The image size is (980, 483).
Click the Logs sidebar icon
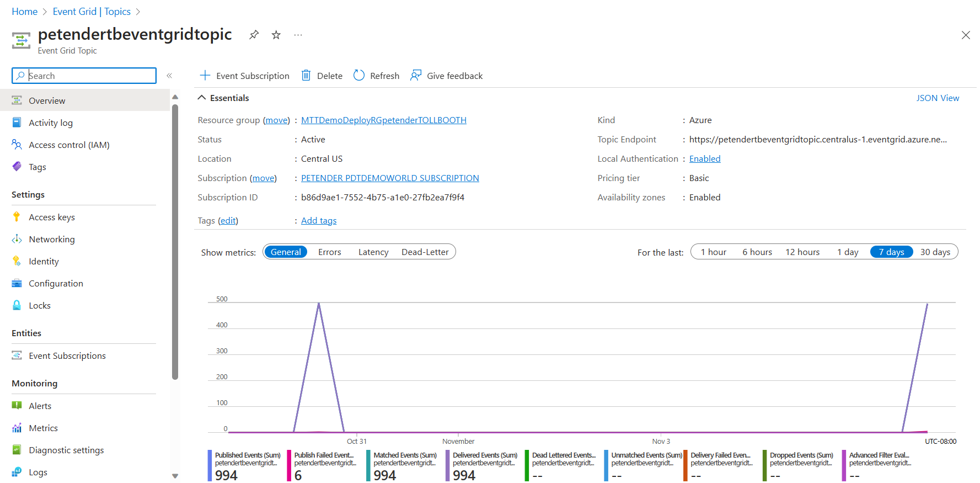(x=17, y=472)
